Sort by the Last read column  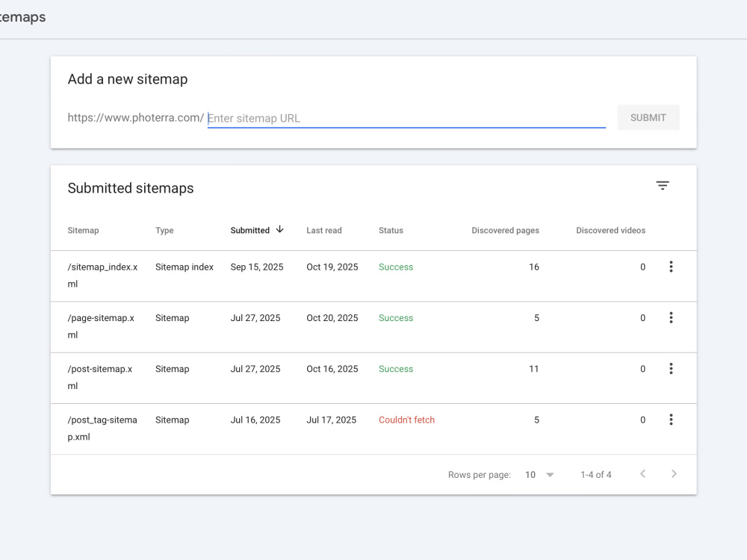point(324,231)
